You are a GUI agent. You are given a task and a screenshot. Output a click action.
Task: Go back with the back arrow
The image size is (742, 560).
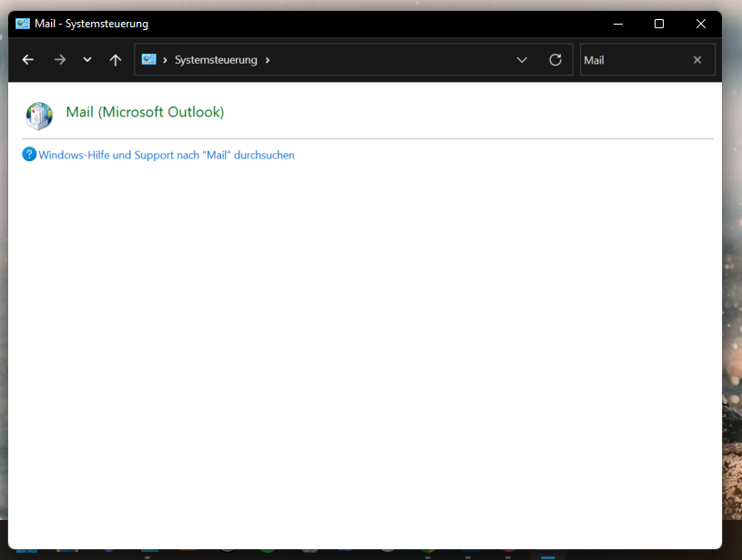click(x=28, y=60)
